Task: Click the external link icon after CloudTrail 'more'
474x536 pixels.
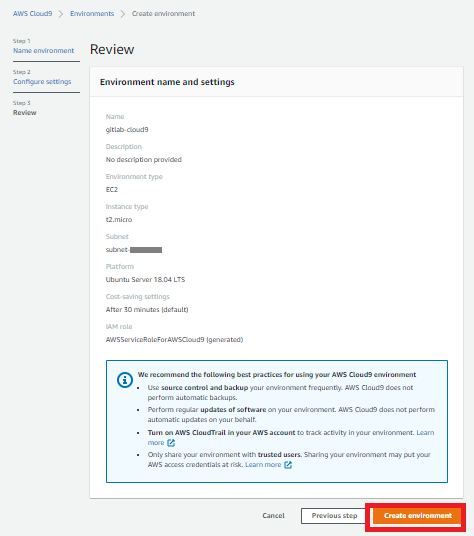Action: coord(171,443)
